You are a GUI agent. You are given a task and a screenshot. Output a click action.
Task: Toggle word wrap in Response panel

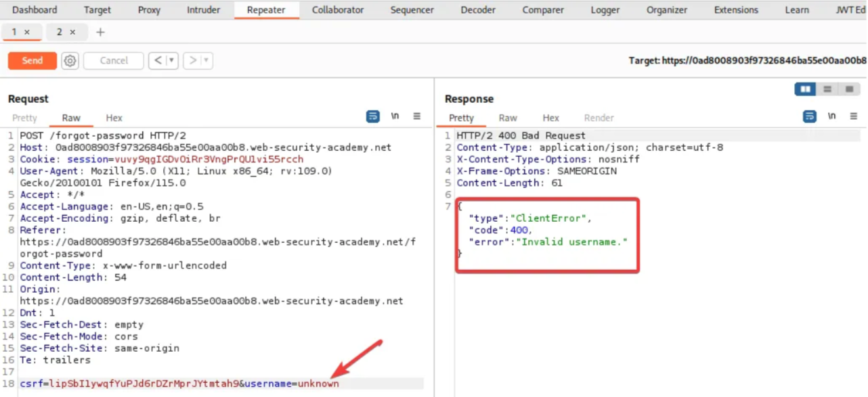tap(810, 117)
